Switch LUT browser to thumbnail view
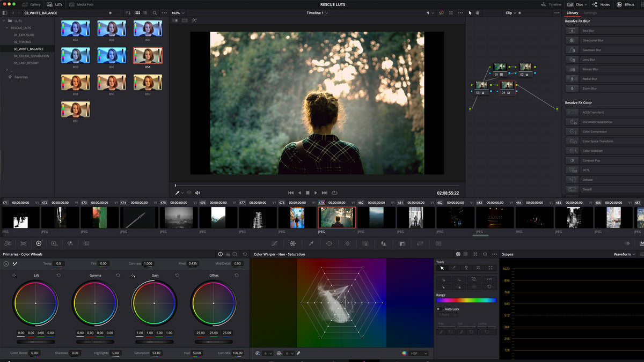 point(137,12)
